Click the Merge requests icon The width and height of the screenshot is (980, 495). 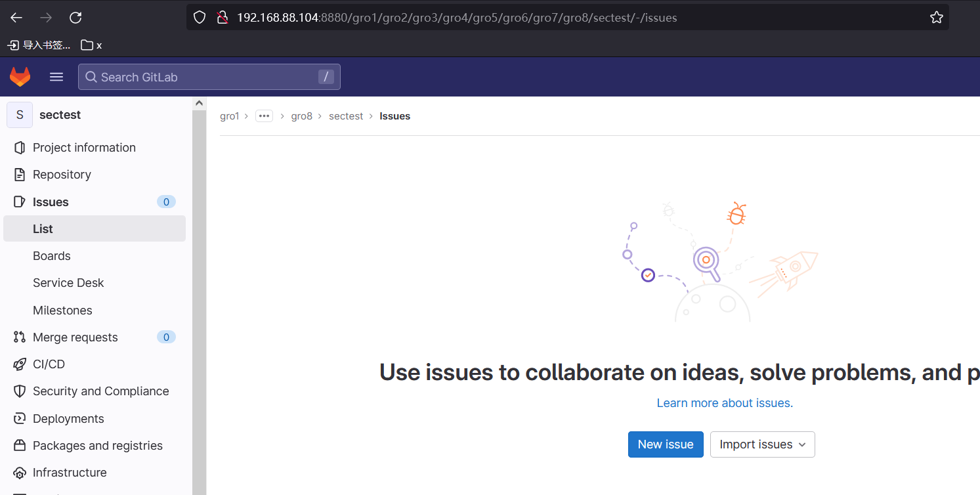click(20, 337)
